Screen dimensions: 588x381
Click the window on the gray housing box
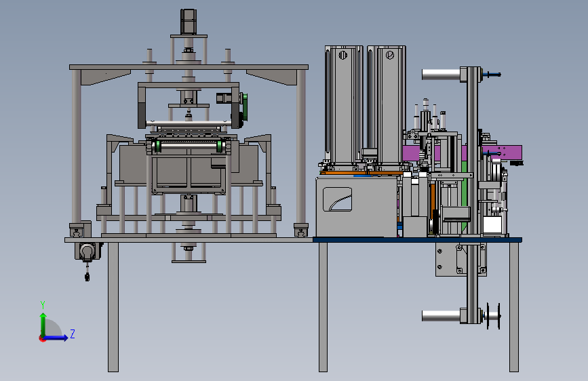coord(338,199)
